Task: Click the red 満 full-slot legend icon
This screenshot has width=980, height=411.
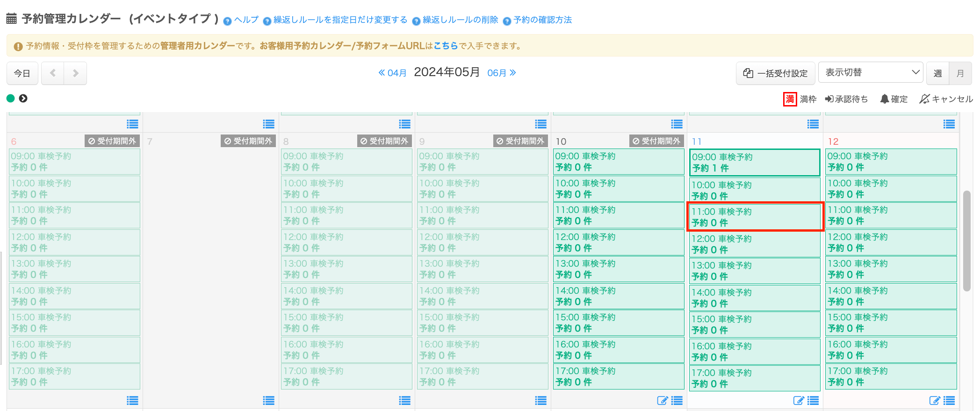Action: [x=790, y=99]
